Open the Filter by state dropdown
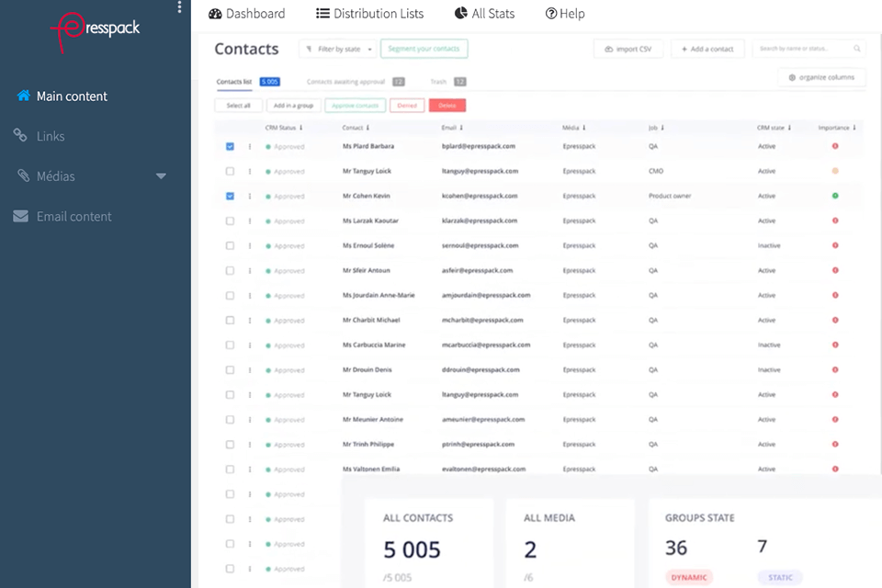This screenshot has height=588, width=882. (339, 49)
